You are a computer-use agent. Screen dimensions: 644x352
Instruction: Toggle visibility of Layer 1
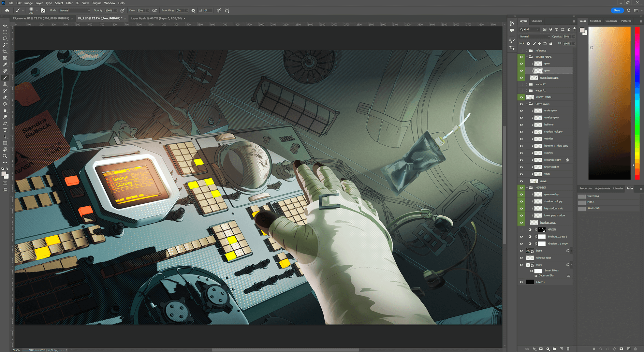521,282
